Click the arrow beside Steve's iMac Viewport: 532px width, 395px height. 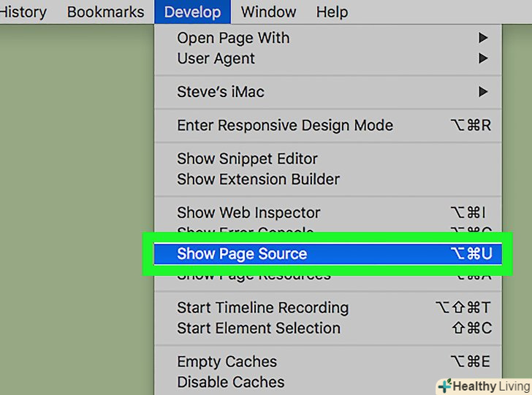click(x=482, y=92)
